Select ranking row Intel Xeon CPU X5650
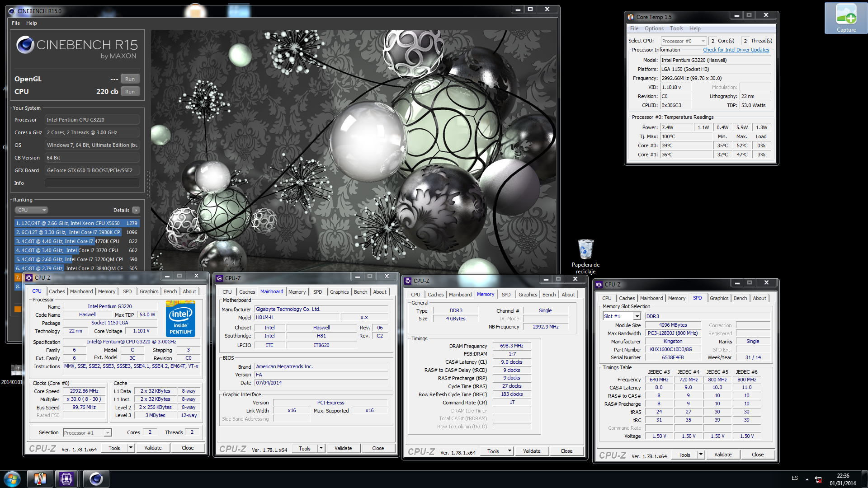The height and width of the screenshot is (488, 868). 77,223
